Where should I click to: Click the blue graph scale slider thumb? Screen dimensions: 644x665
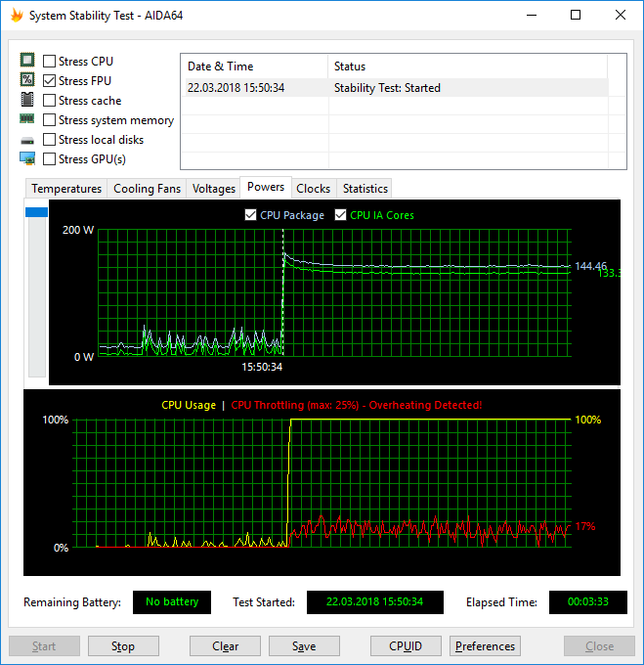pos(36,212)
